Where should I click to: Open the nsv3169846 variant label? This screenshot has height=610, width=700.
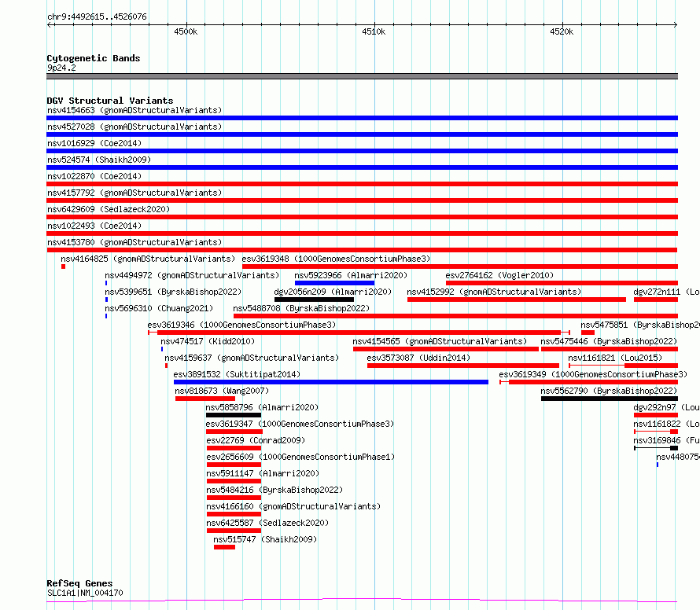(x=666, y=440)
